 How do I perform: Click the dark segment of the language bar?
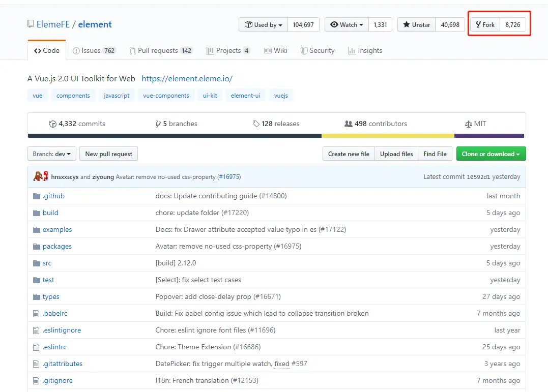175,136
